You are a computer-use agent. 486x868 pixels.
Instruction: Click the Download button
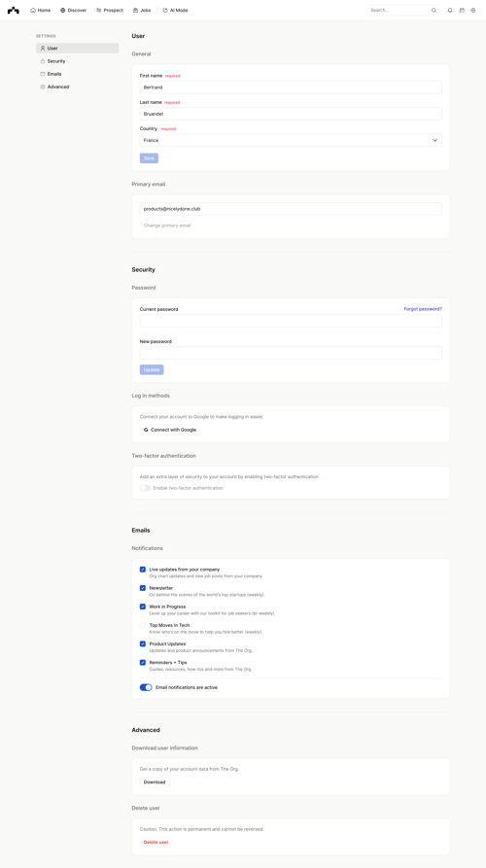click(x=155, y=782)
